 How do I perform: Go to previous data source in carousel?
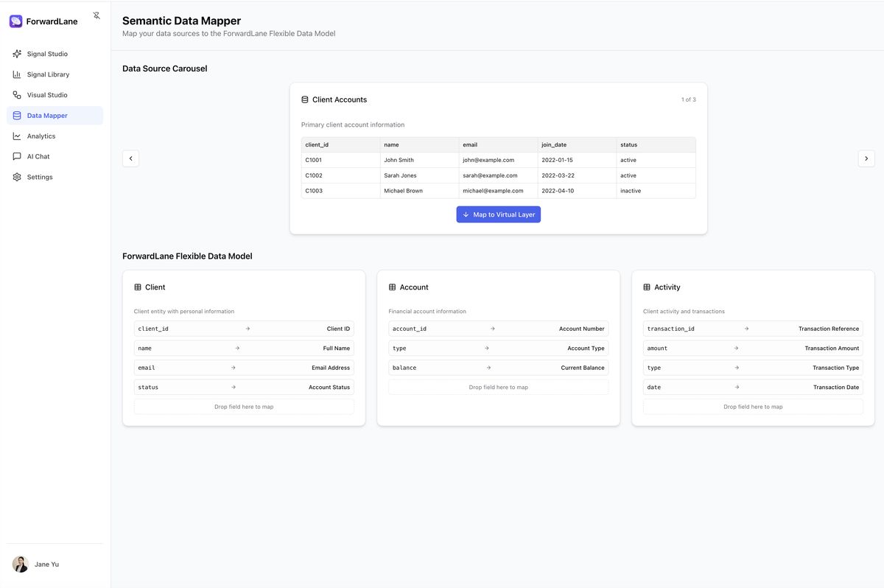click(x=130, y=158)
